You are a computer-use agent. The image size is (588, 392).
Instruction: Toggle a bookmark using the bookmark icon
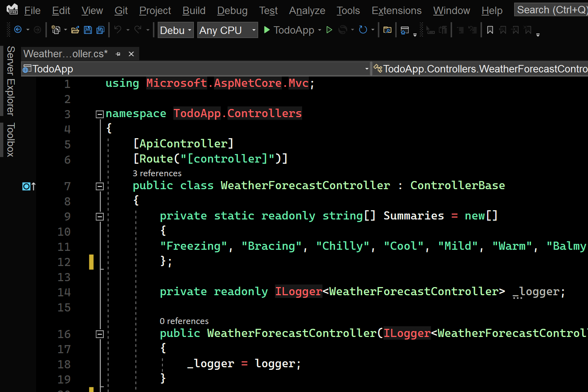click(x=490, y=30)
